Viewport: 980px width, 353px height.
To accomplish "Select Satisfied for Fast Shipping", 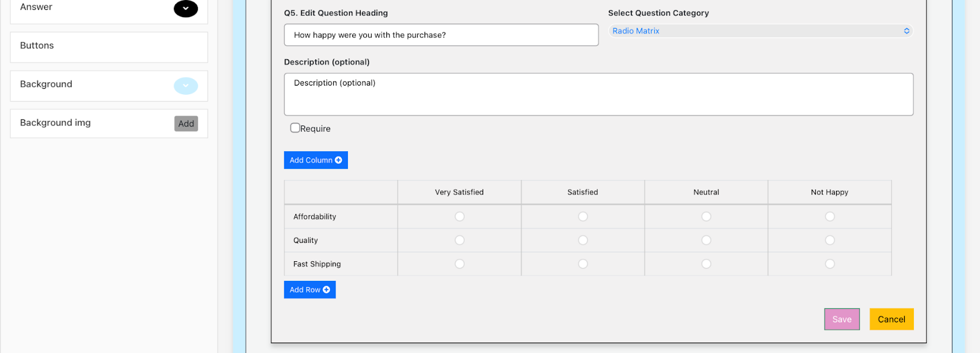I will 583,264.
